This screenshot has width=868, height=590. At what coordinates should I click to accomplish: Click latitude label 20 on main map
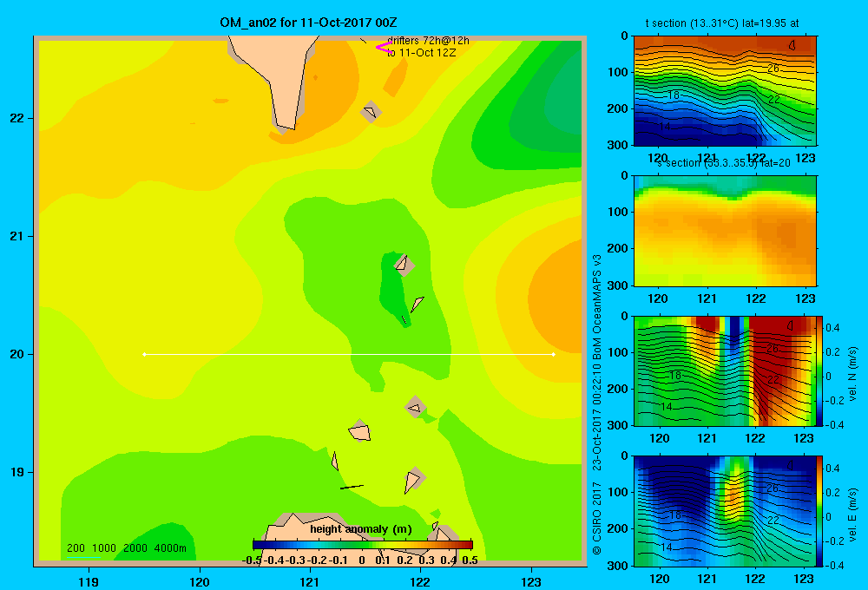click(17, 354)
